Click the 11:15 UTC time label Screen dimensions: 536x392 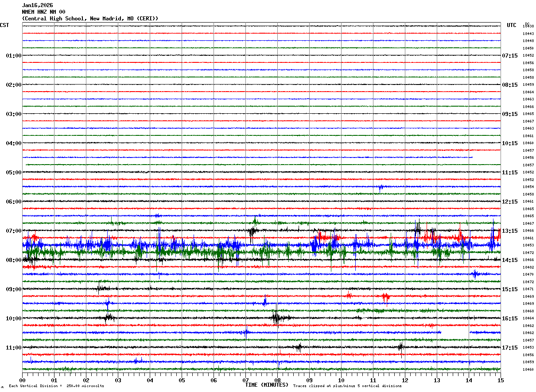tap(510, 173)
